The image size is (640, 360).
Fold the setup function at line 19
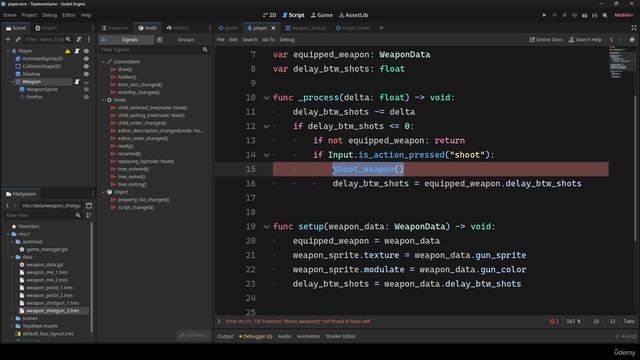click(266, 227)
